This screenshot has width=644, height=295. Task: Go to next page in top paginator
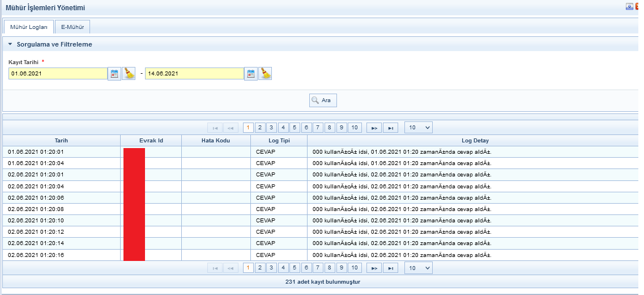pyautogui.click(x=374, y=128)
